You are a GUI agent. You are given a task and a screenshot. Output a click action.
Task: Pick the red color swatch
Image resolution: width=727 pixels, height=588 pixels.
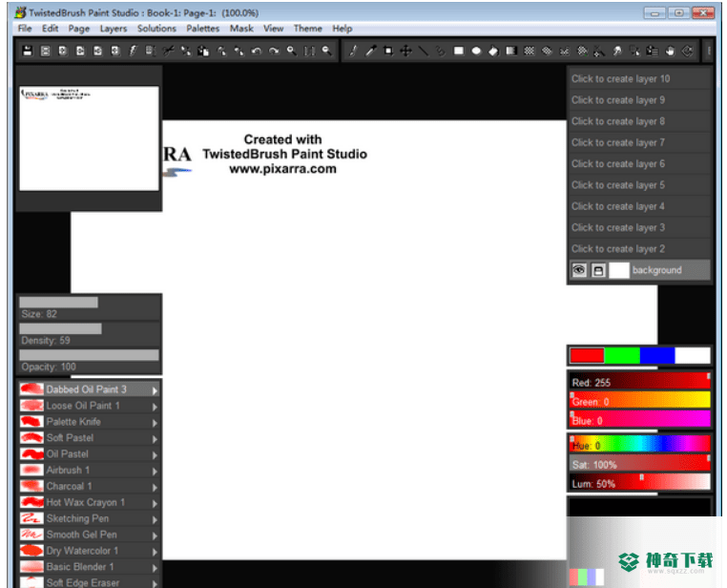pos(587,356)
